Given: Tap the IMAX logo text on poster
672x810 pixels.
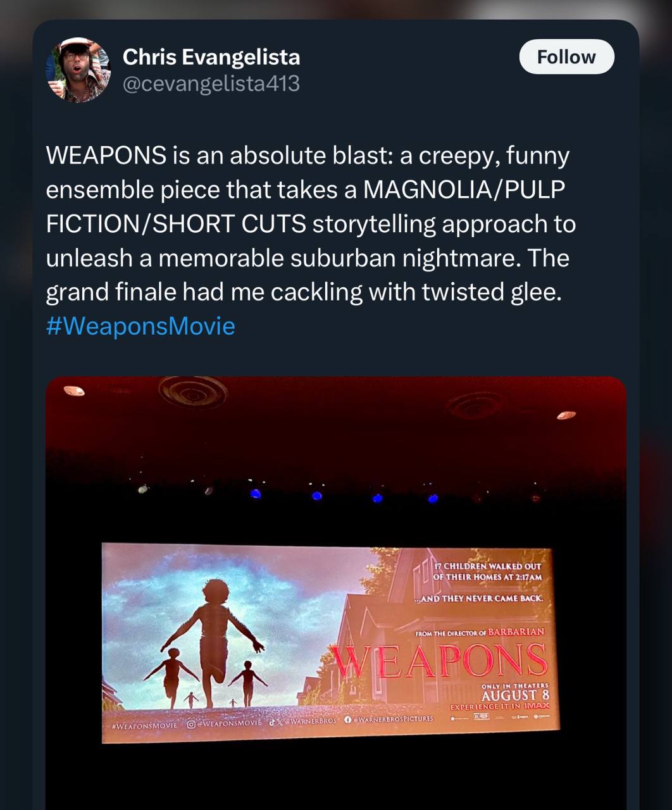Looking at the screenshot, I should coord(537,705).
